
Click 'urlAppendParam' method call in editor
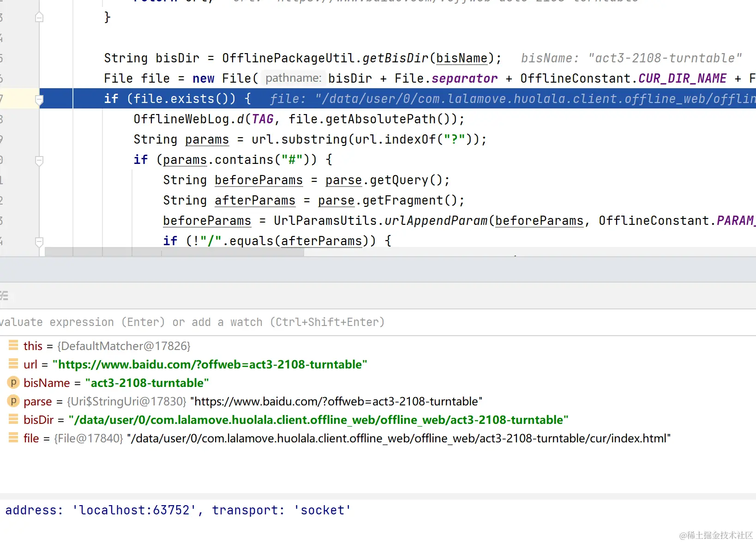coord(436,221)
